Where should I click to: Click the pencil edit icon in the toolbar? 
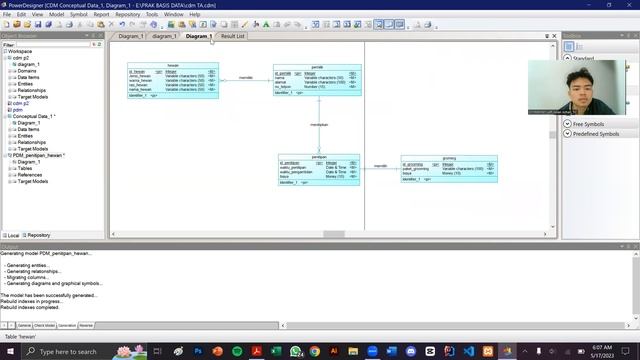point(244,24)
